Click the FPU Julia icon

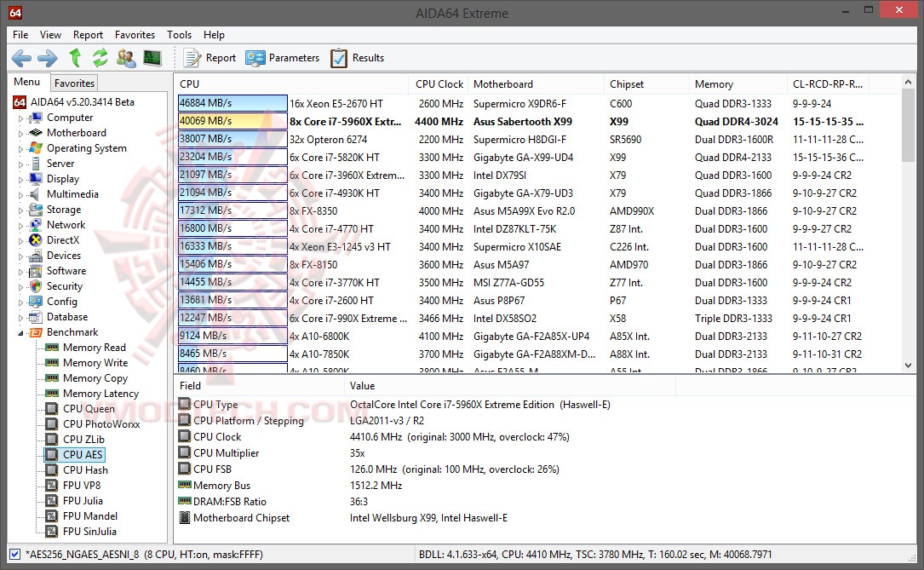(x=52, y=500)
